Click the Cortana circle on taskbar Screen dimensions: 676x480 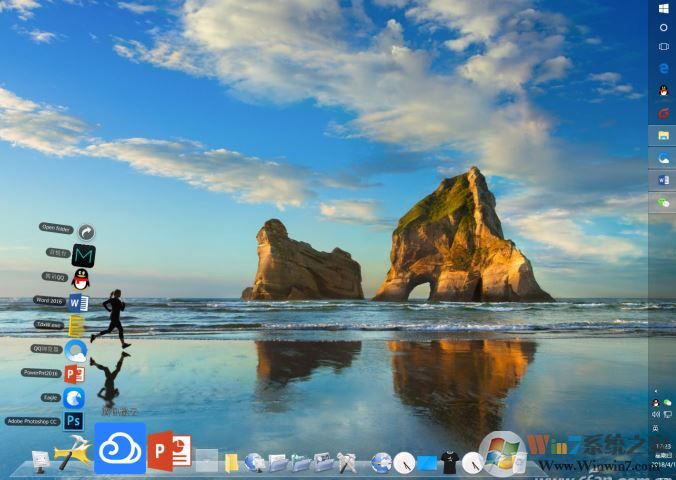[x=663, y=27]
